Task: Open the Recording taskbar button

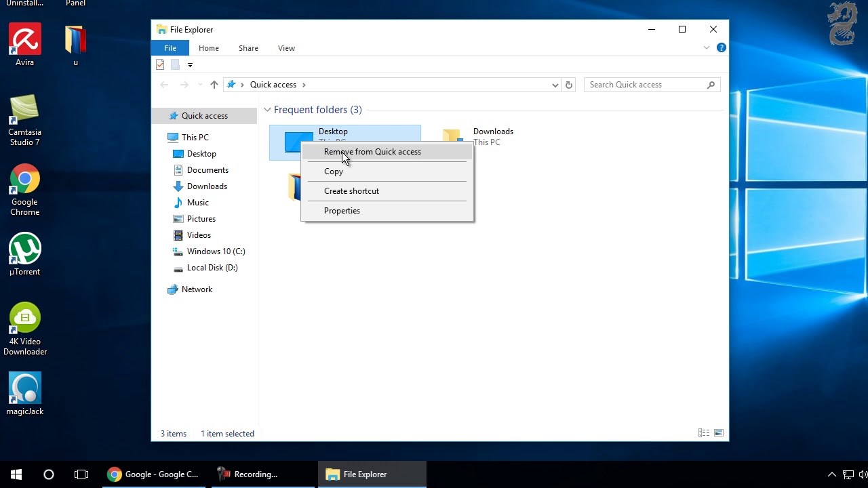Action: (263, 474)
